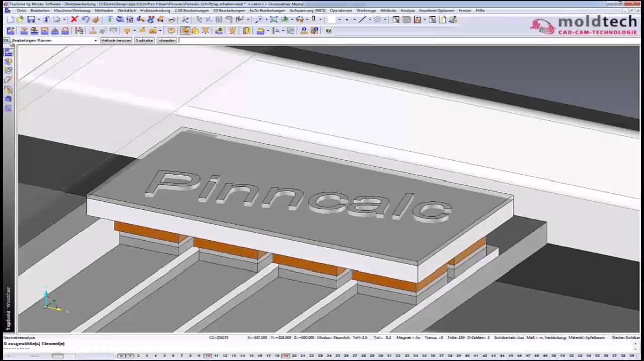Screen dimensions: 644x361
Task: Click the Open file folder icon
Action: tap(20, 19)
